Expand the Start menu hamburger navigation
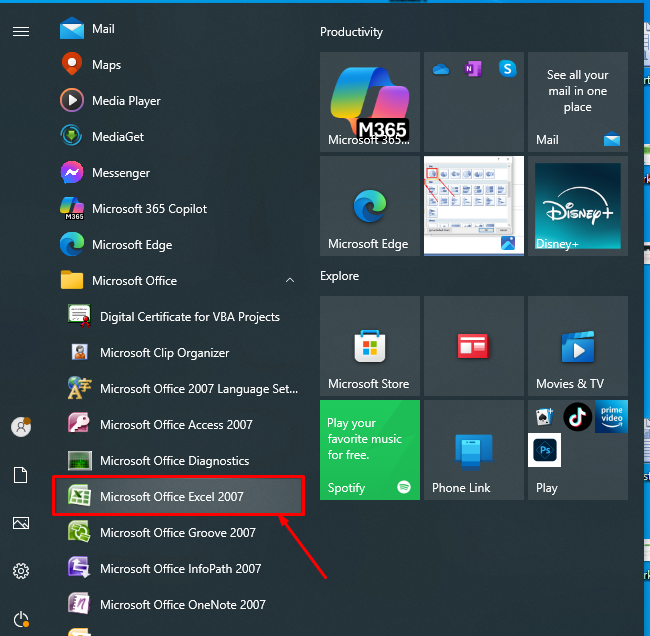Image resolution: width=650 pixels, height=636 pixels. [21, 32]
